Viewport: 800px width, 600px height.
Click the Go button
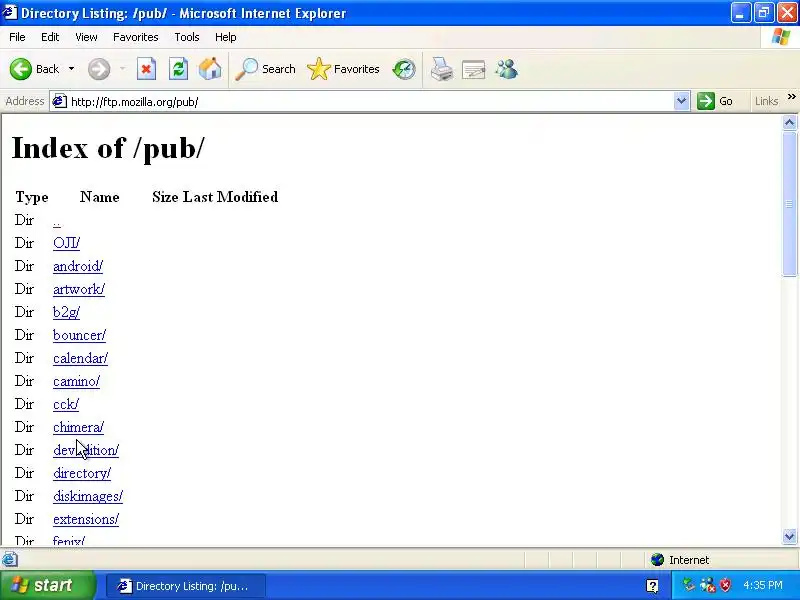(715, 102)
